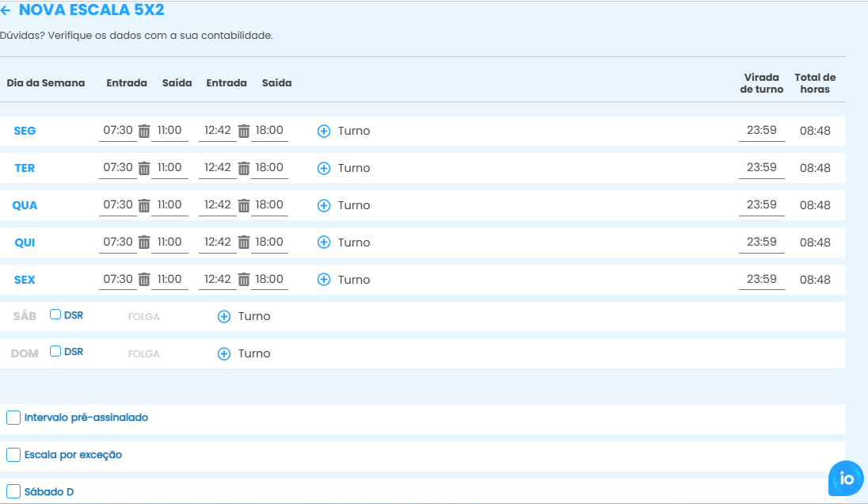The width and height of the screenshot is (868, 504).
Task: Edit the TER Virada de turno 23:59 field
Action: [x=761, y=168]
